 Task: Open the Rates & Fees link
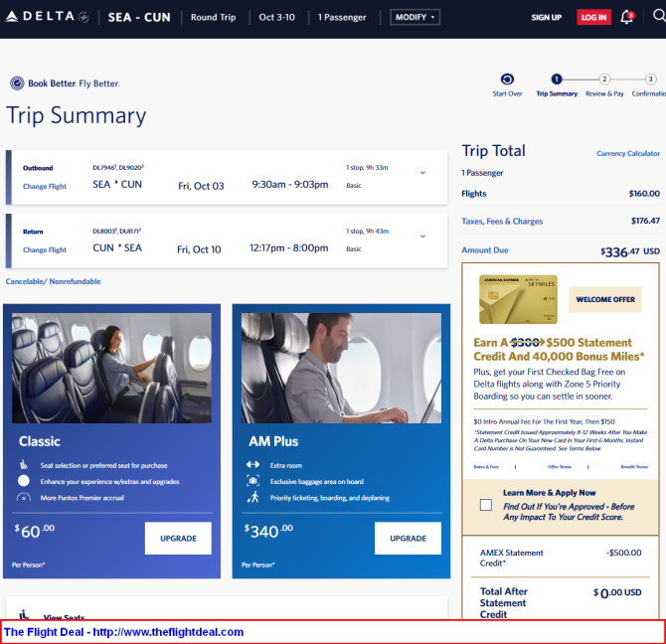(486, 466)
